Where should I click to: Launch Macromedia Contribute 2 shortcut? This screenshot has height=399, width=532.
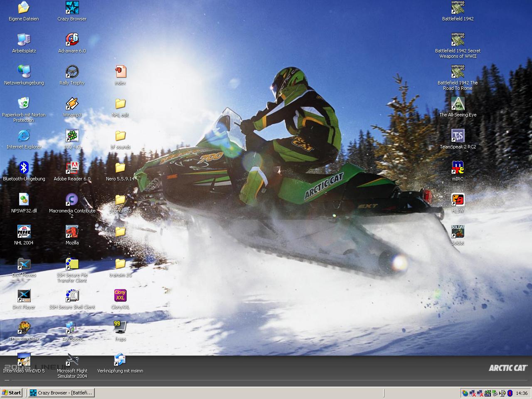click(x=72, y=199)
